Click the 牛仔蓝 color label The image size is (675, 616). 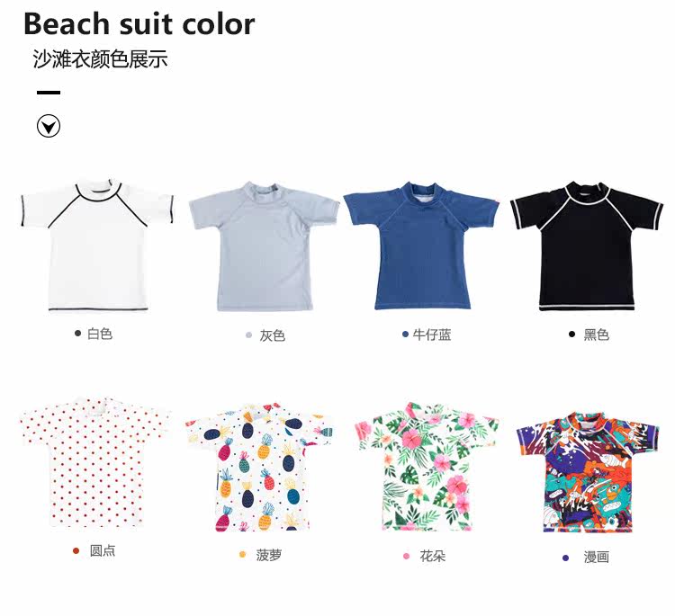[x=432, y=335]
